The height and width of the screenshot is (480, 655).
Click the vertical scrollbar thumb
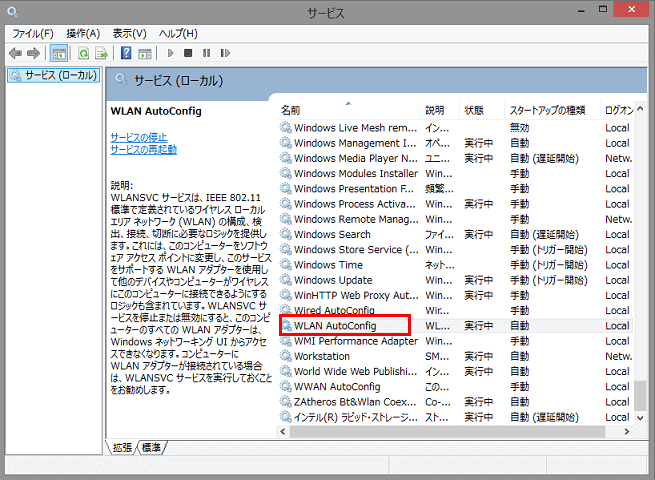[x=640, y=395]
